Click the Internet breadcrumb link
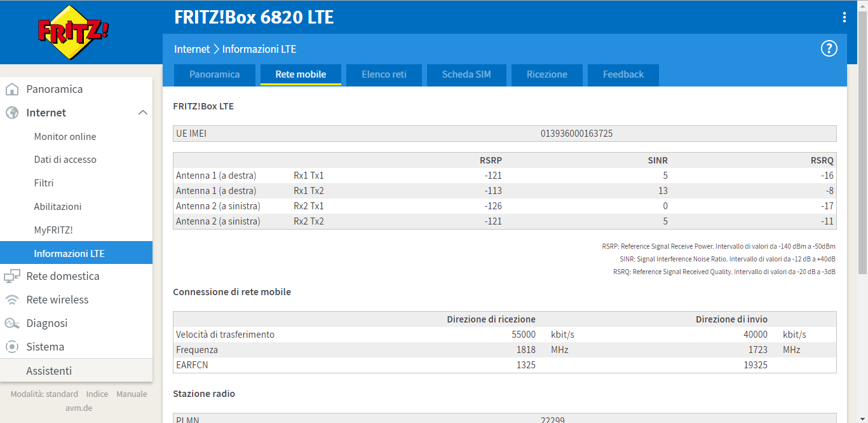This screenshot has height=423, width=868. click(x=191, y=49)
